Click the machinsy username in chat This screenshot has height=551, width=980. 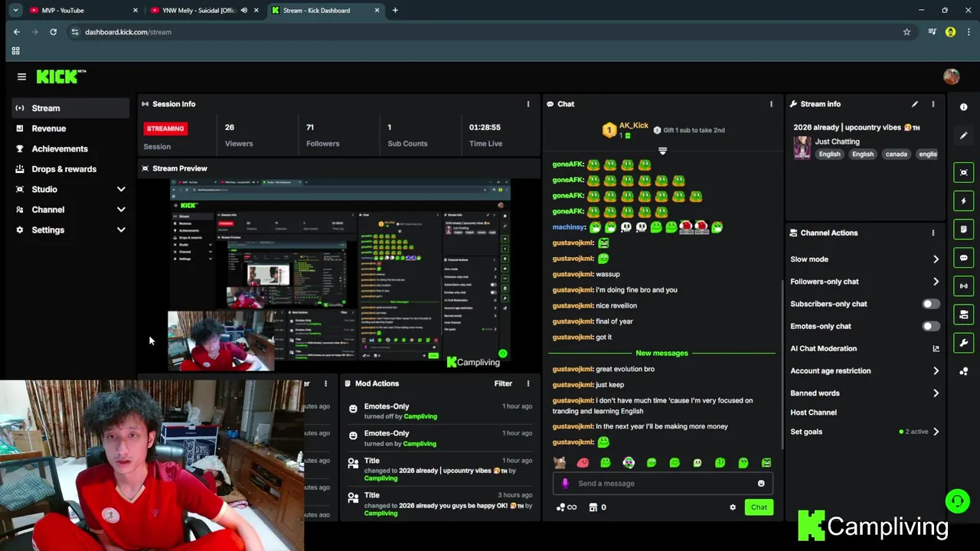(569, 227)
